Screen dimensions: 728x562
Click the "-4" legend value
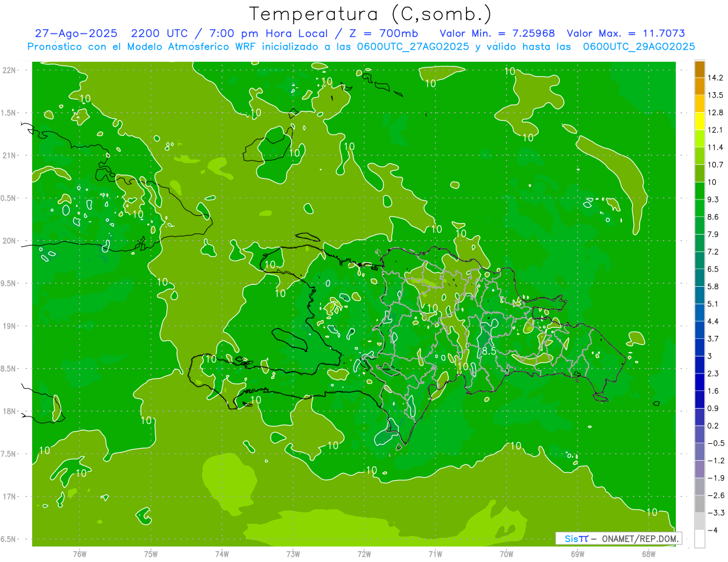coord(712,530)
